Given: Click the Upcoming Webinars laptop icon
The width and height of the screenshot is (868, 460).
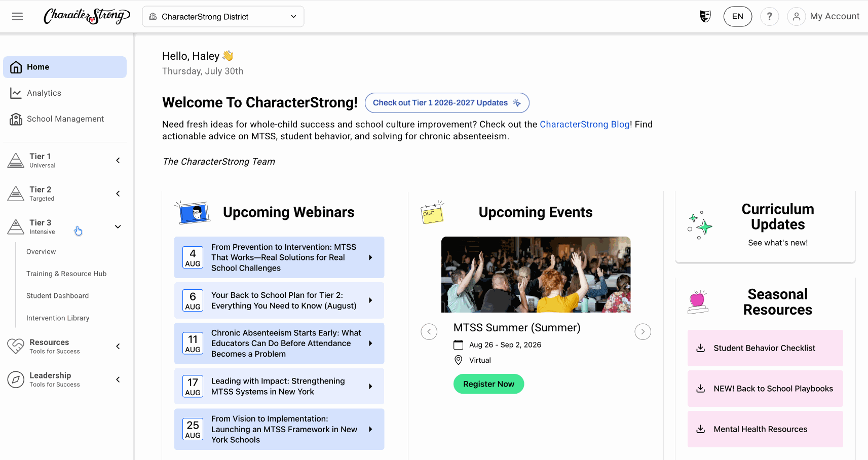Looking at the screenshot, I should [x=193, y=212].
